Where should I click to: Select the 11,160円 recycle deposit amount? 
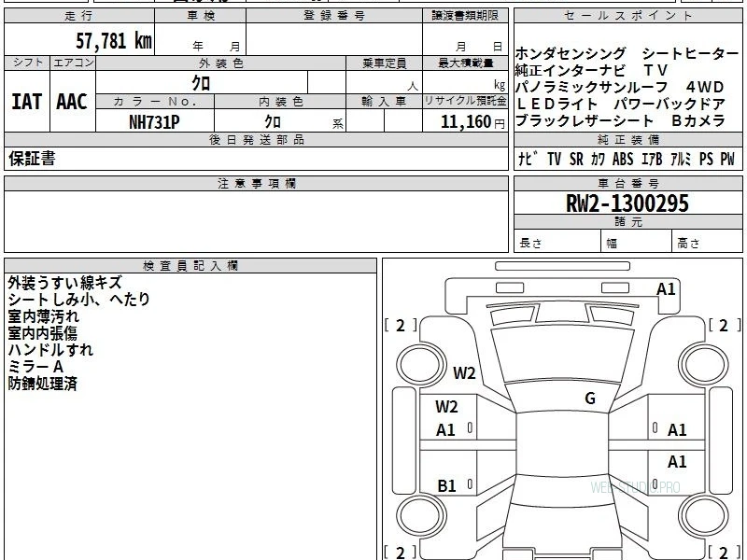tap(472, 122)
